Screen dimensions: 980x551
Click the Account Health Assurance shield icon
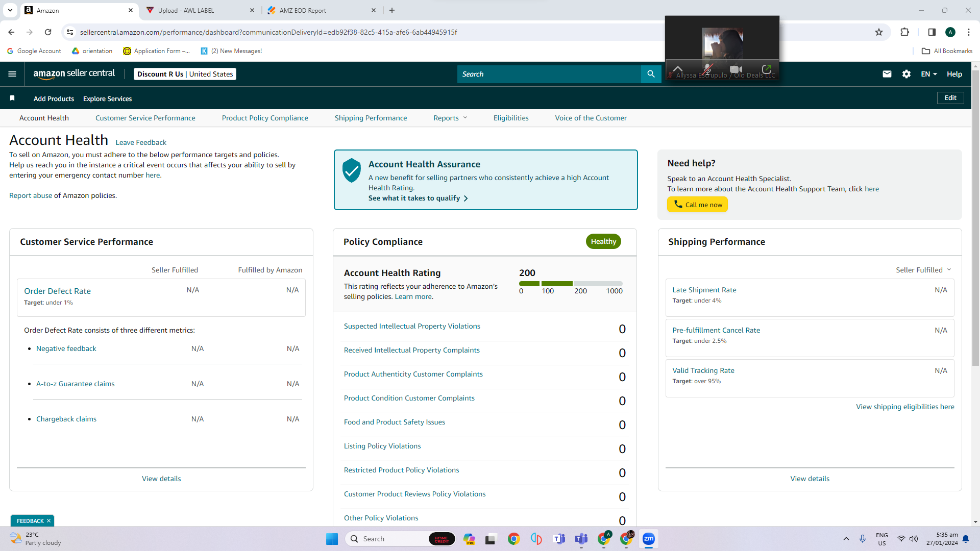coord(352,170)
